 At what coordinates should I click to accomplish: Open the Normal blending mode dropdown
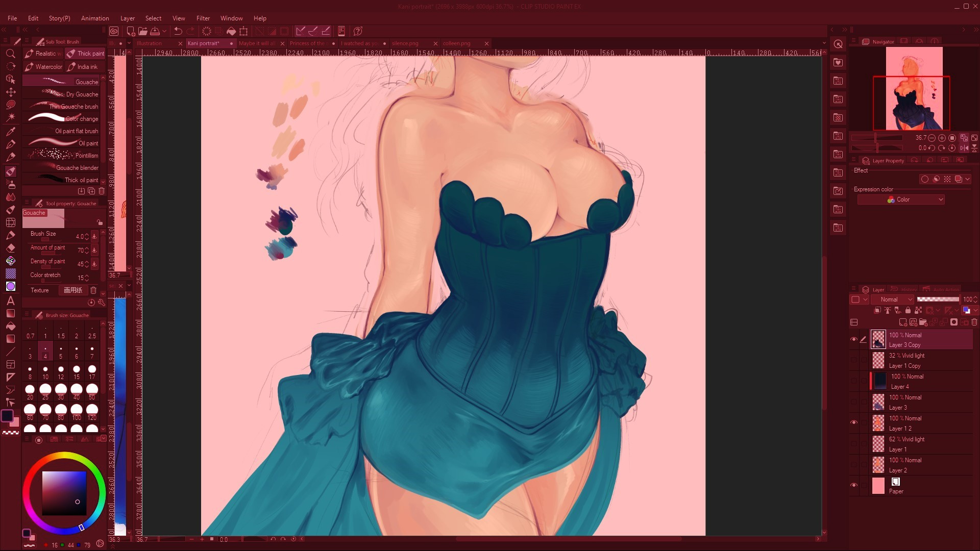pos(893,299)
